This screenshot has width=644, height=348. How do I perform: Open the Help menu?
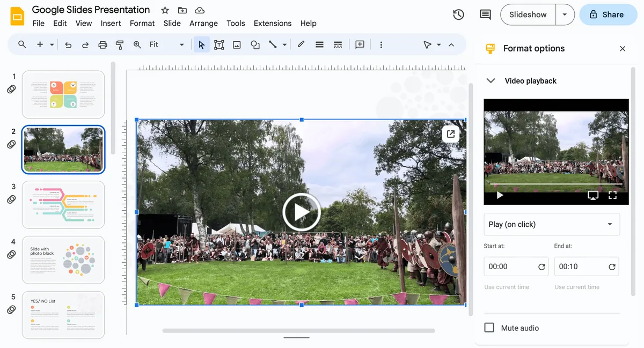click(308, 23)
